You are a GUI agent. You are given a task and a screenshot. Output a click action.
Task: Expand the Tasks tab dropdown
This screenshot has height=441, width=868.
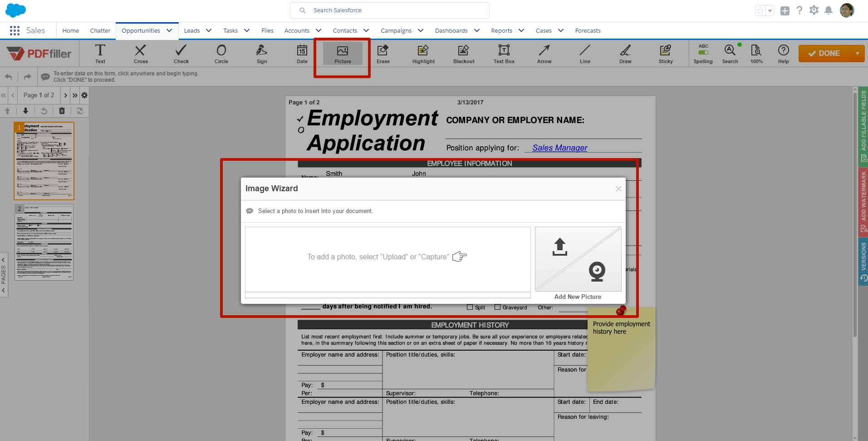247,30
